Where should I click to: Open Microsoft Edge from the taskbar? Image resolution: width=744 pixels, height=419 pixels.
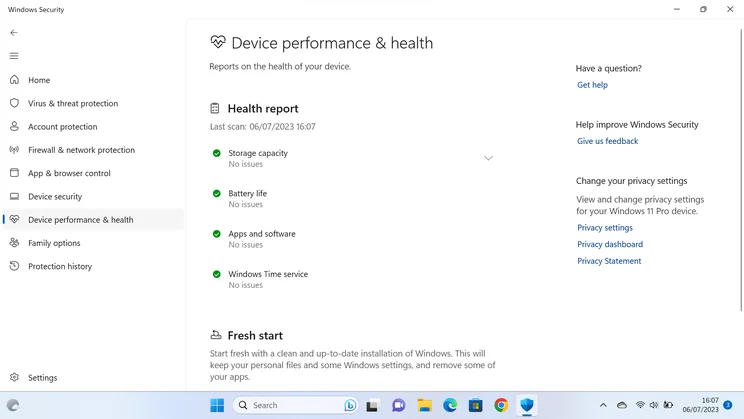[450, 405]
